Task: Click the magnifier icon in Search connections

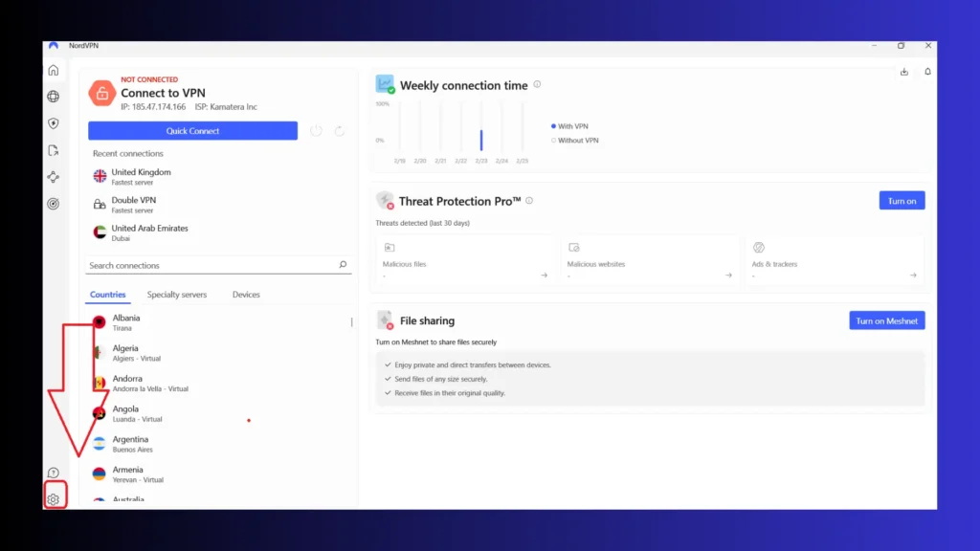Action: (x=343, y=265)
